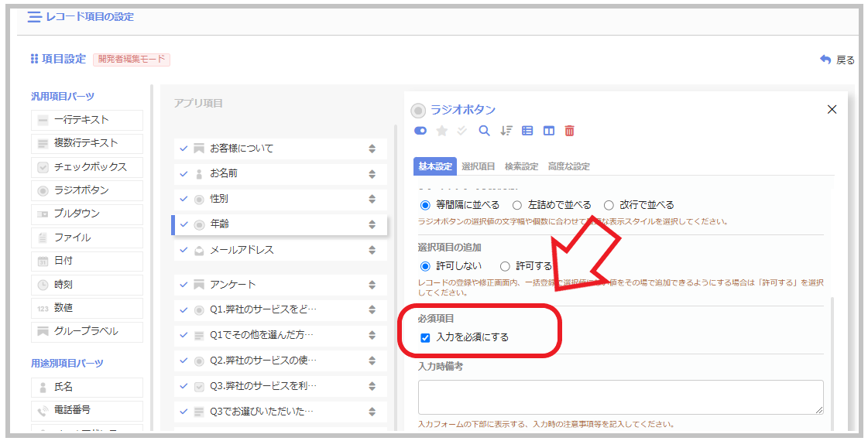
Task: Click the 汎用項目パーツ section heading
Action: pyautogui.click(x=63, y=96)
